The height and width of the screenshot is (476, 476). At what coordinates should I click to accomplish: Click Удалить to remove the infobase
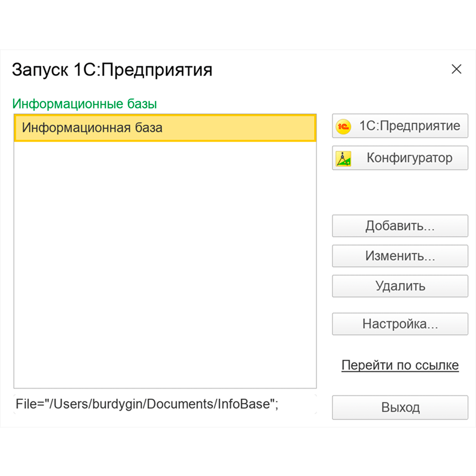(400, 286)
